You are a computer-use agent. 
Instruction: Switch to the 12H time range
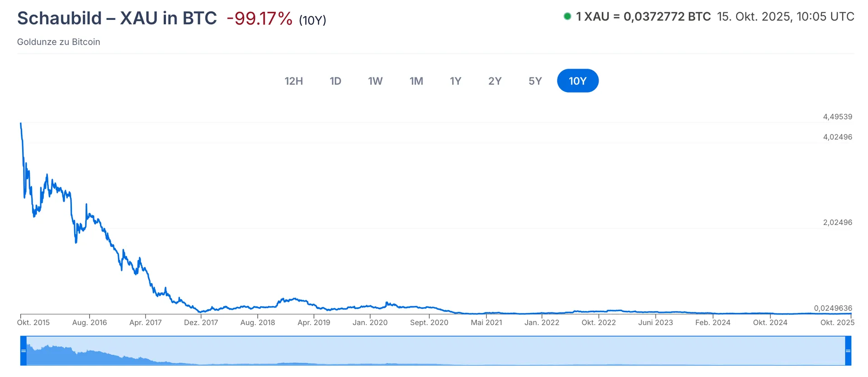click(x=293, y=81)
